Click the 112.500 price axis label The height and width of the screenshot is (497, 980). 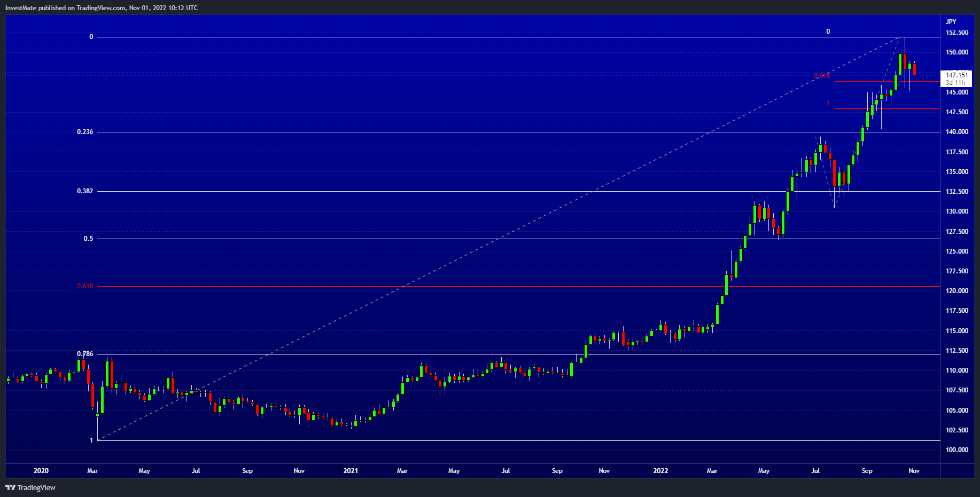coord(956,351)
